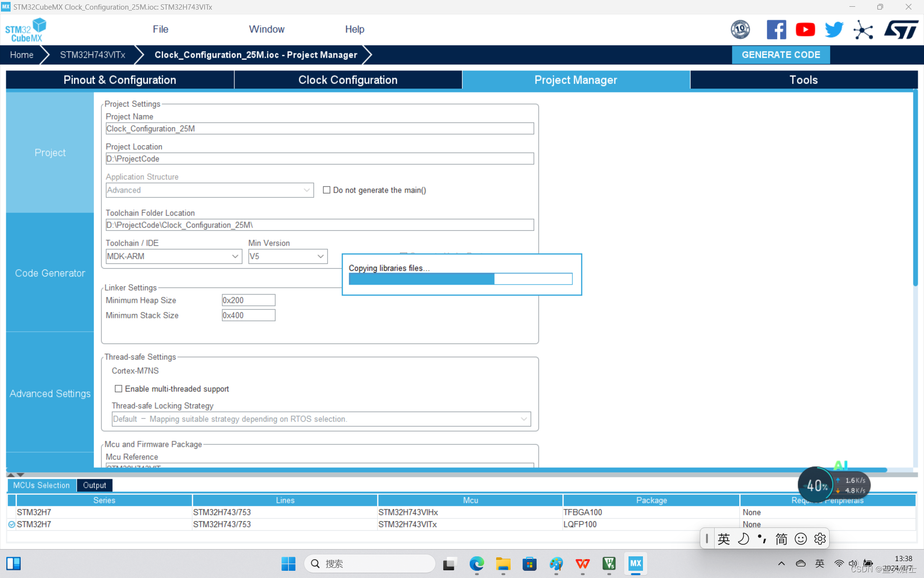Click the ST logo icon
Viewport: 924px width, 578px height.
coord(901,30)
